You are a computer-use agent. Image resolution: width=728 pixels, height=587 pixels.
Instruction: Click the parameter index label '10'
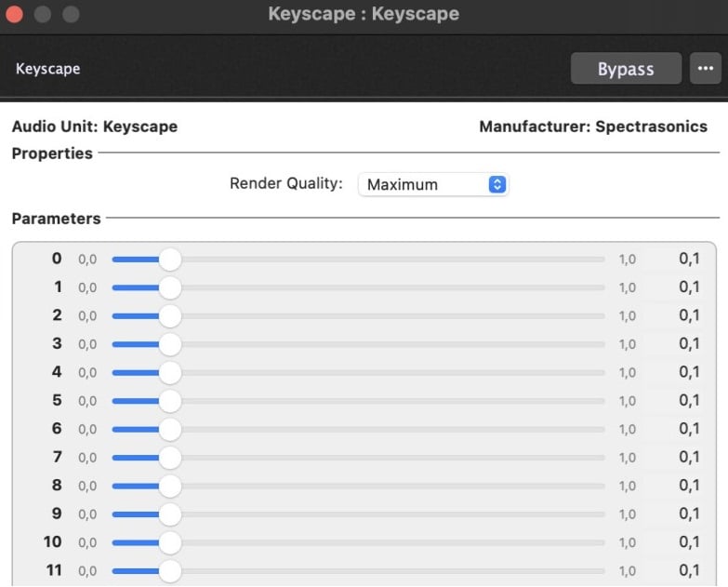click(x=52, y=541)
